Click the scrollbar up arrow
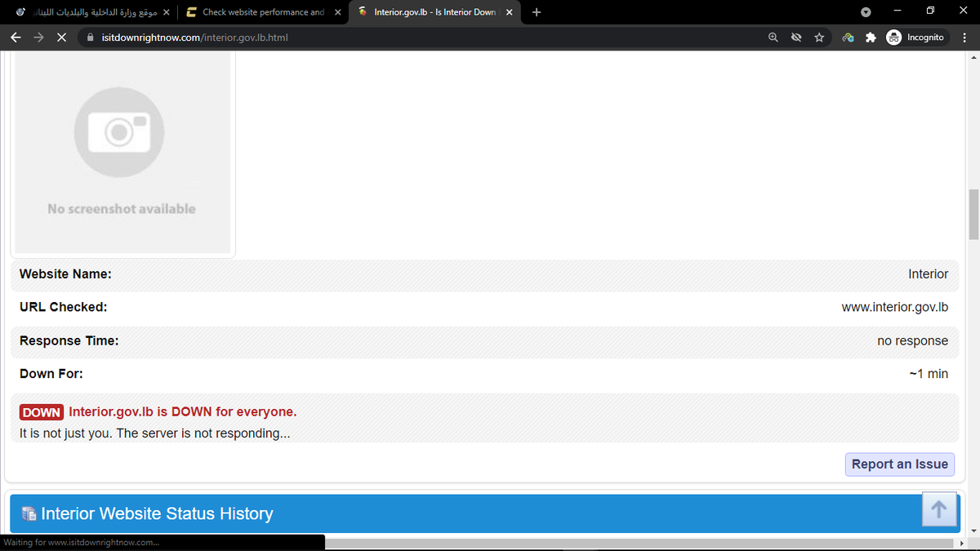This screenshot has width=980, height=551. pos(973,57)
